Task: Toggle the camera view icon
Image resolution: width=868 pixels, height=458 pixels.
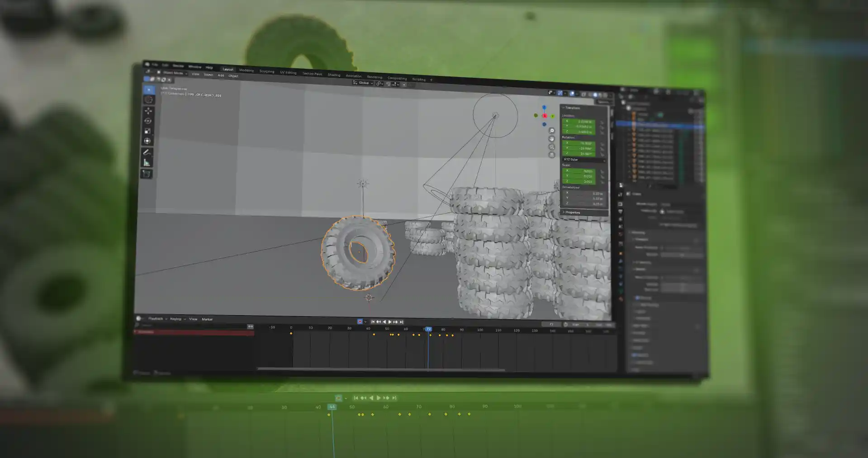Action: click(551, 147)
